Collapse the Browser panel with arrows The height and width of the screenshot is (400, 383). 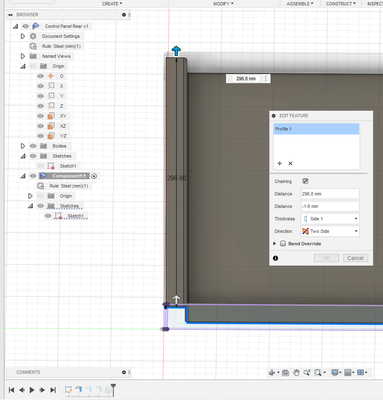coord(11,15)
